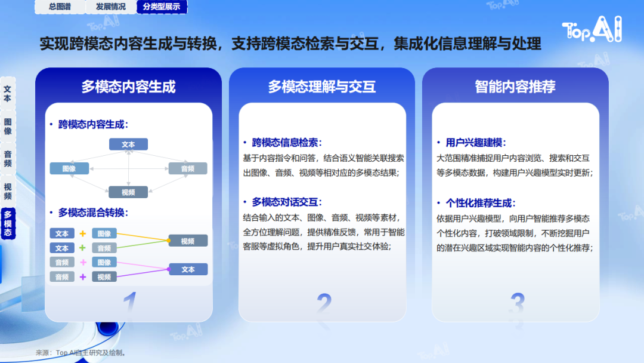Viewport: 644px width, 363px height.
Task: Select 图像 node in the 跨模态内容生成 diagram
Action: pos(69,168)
